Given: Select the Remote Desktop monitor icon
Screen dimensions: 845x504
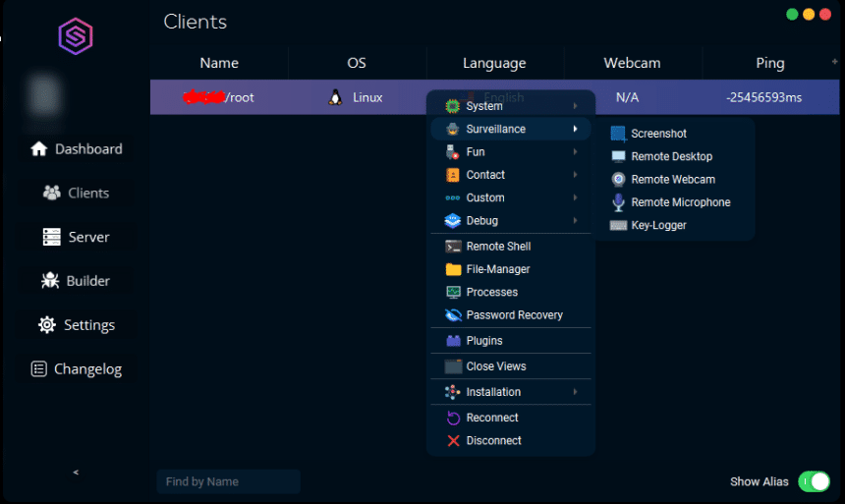Looking at the screenshot, I should click(618, 156).
